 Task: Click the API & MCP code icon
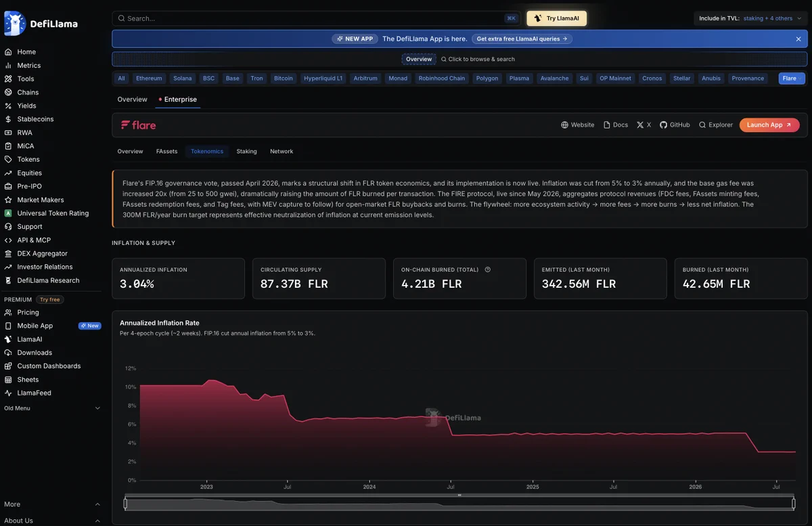(8, 240)
